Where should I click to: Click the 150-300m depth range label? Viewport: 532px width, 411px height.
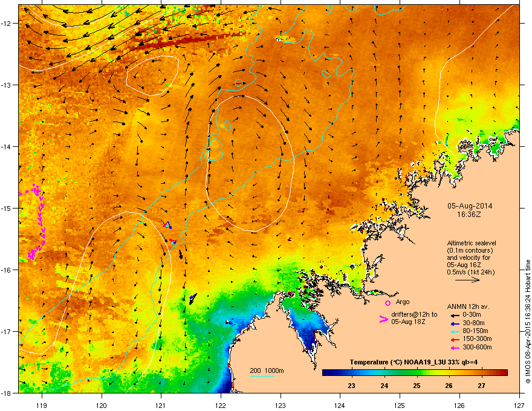pos(477,338)
